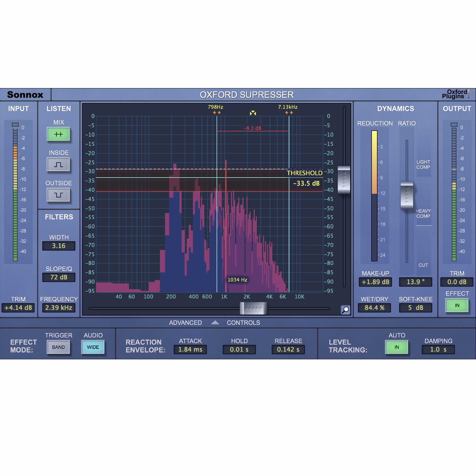Select the INSIDE band listen icon

[x=58, y=165]
